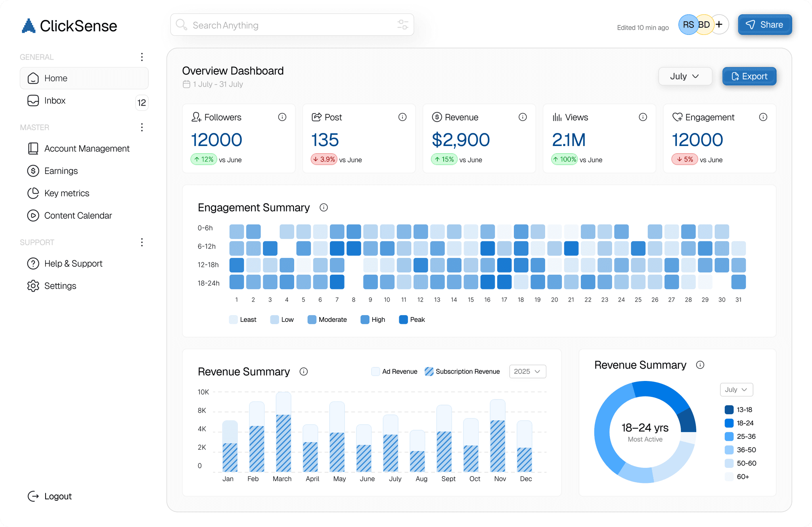Expand the 2025 year dropdown
This screenshot has height=527, width=812.
(527, 371)
